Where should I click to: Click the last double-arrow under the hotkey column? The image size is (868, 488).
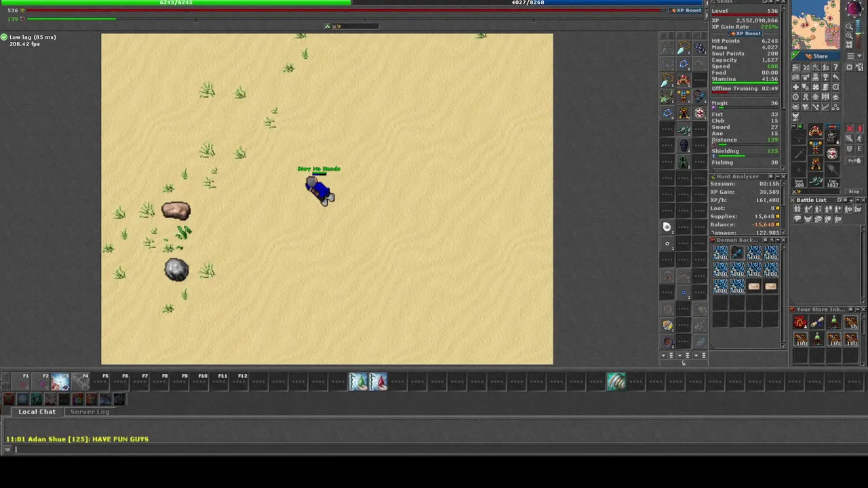(x=703, y=355)
